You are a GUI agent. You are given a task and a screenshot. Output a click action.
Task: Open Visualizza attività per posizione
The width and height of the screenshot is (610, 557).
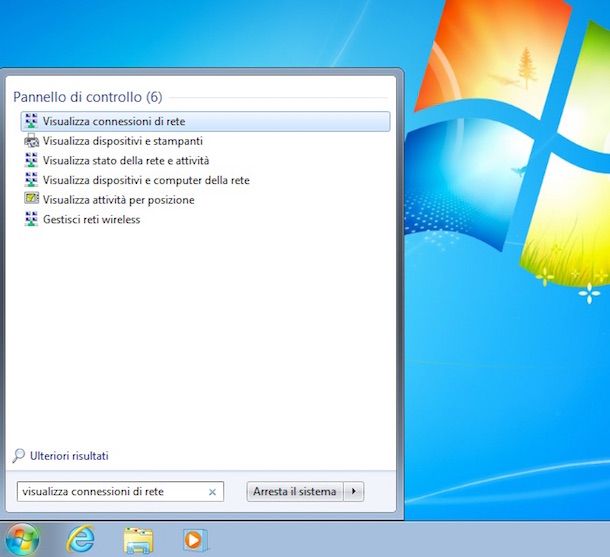118,200
